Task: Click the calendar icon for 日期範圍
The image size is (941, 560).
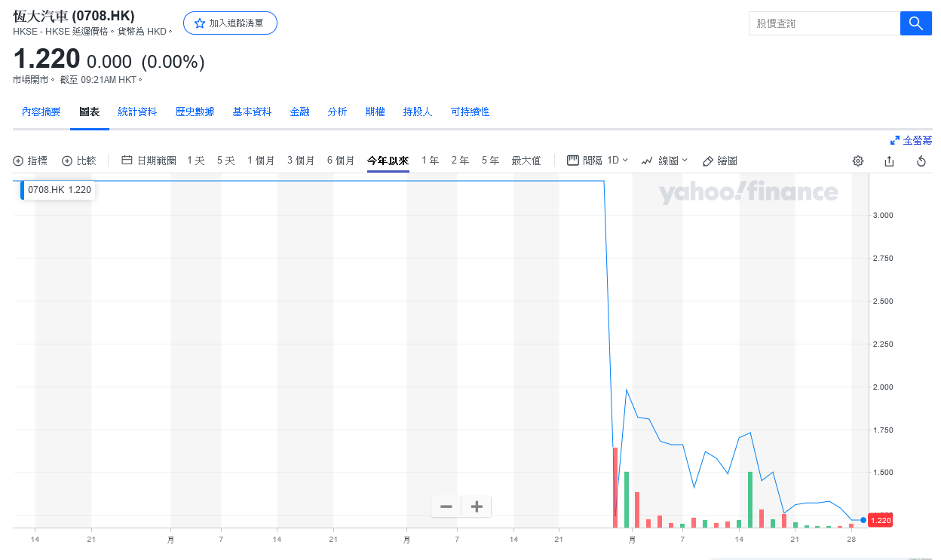Action: pyautogui.click(x=127, y=161)
